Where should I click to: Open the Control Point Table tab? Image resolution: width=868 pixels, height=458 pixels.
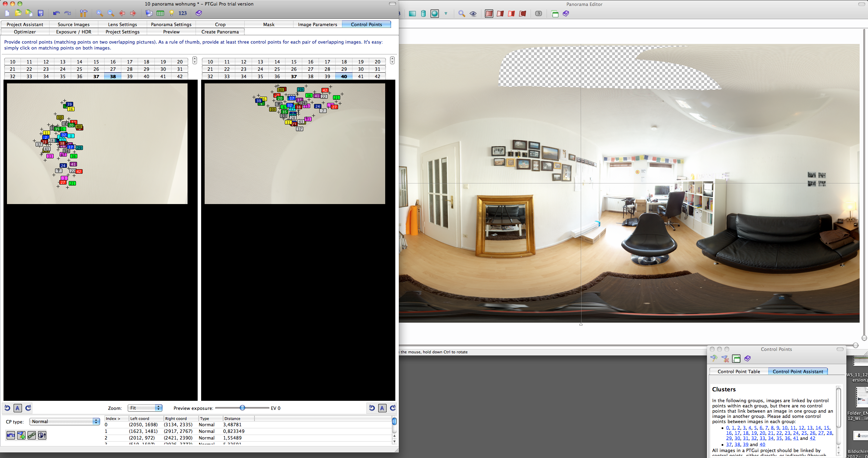(x=739, y=371)
